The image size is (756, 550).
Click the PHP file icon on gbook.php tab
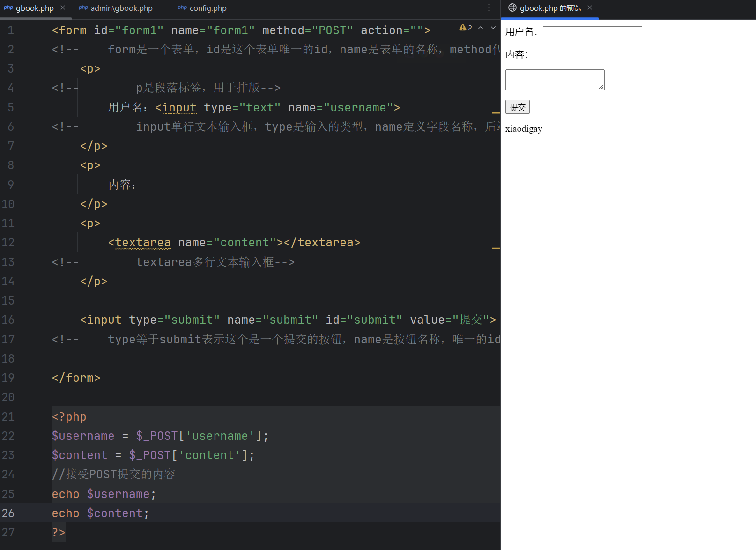(x=8, y=7)
